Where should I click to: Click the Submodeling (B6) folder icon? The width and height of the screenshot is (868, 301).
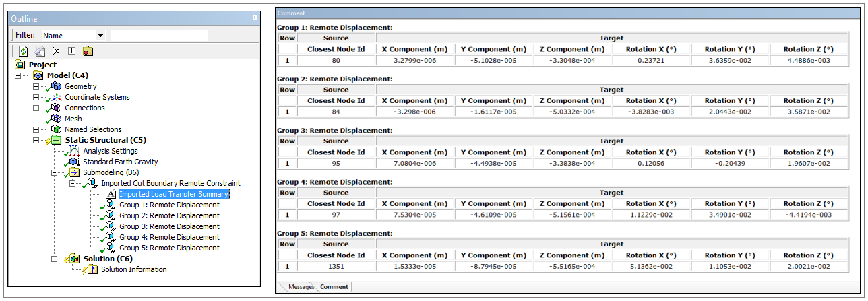pos(74,172)
